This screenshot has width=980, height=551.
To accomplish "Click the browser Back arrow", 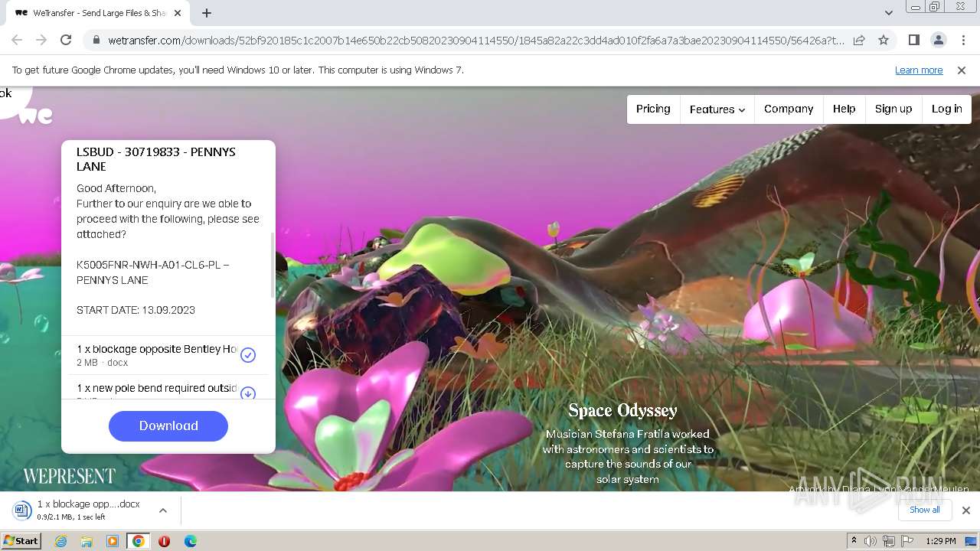I will click(17, 40).
